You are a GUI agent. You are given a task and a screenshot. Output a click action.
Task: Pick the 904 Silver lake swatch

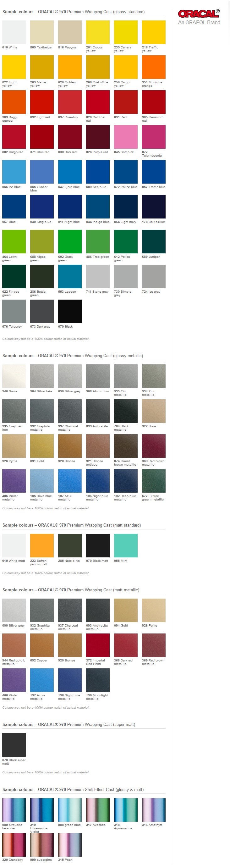tap(42, 376)
